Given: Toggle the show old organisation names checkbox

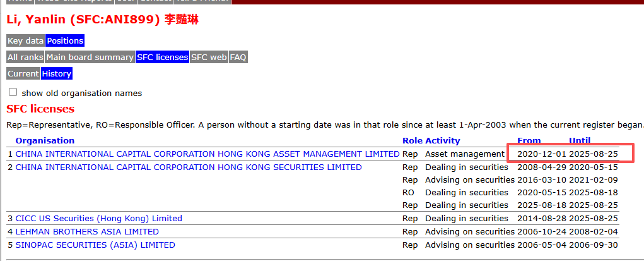Looking at the screenshot, I should pyautogui.click(x=13, y=92).
